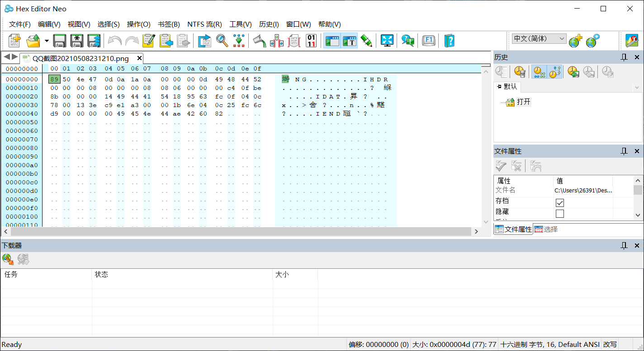Viewport: 644px width, 351px height.
Task: Toggle the 存档 checkbox
Action: pos(560,203)
